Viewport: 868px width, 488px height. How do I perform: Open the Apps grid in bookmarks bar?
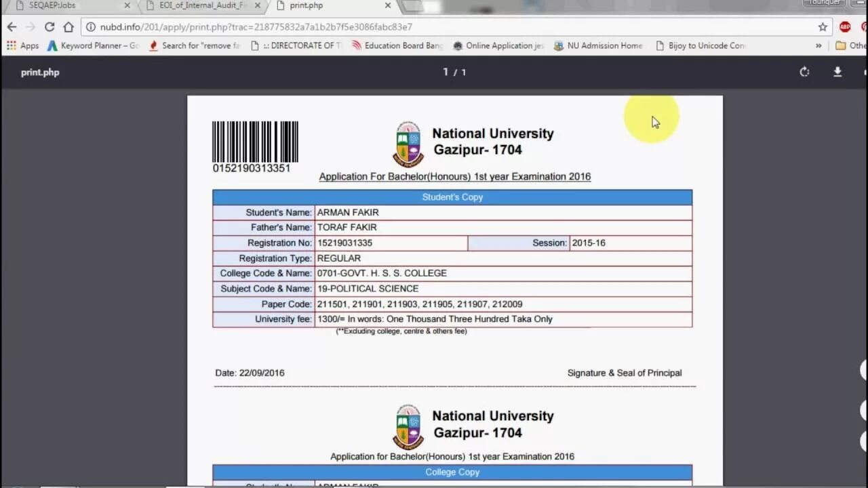tap(23, 45)
